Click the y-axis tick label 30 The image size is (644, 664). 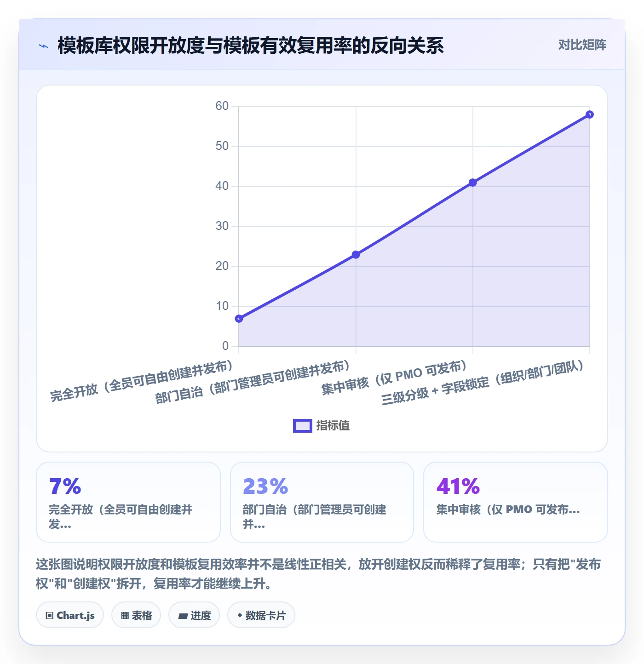(222, 226)
